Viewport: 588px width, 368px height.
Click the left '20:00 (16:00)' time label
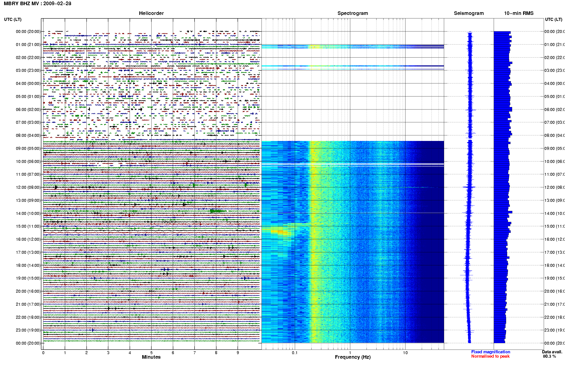click(28, 291)
